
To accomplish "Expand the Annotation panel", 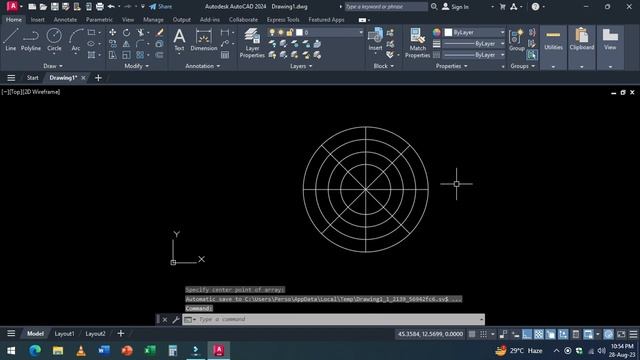I will tap(202, 66).
